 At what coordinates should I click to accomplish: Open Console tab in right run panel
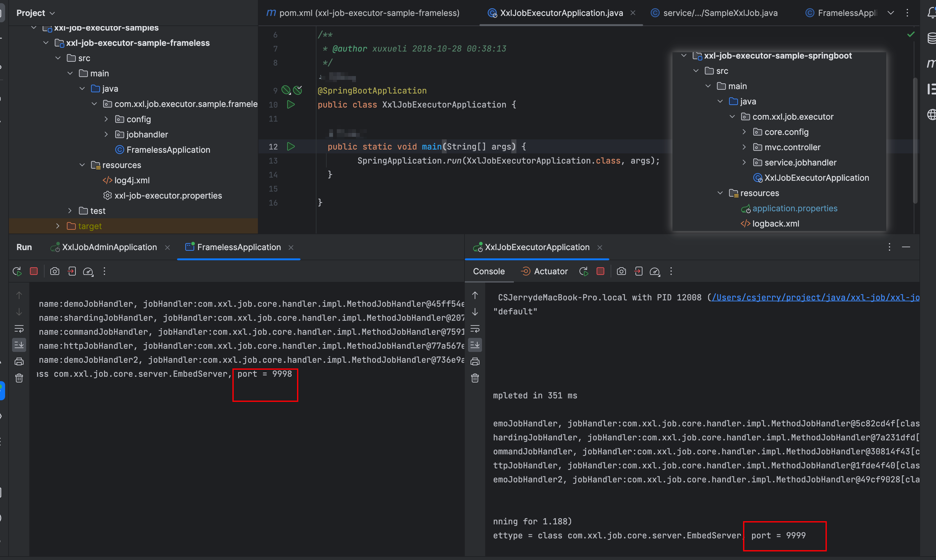pyautogui.click(x=489, y=271)
